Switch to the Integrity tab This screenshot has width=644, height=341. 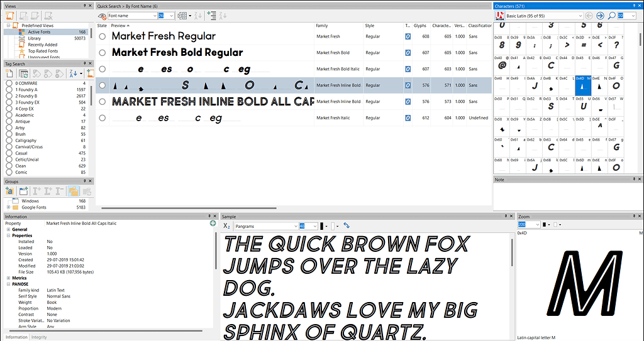39,337
